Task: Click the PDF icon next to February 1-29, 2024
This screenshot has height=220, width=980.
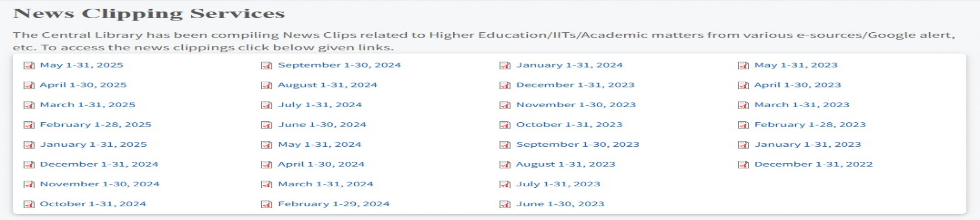Action: tap(267, 204)
